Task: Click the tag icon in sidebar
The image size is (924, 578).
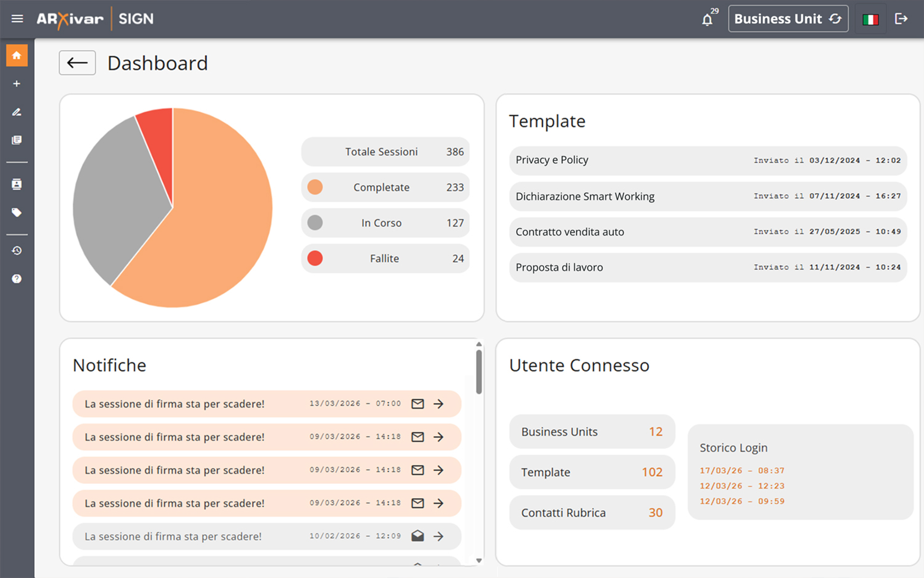Action: (17, 212)
